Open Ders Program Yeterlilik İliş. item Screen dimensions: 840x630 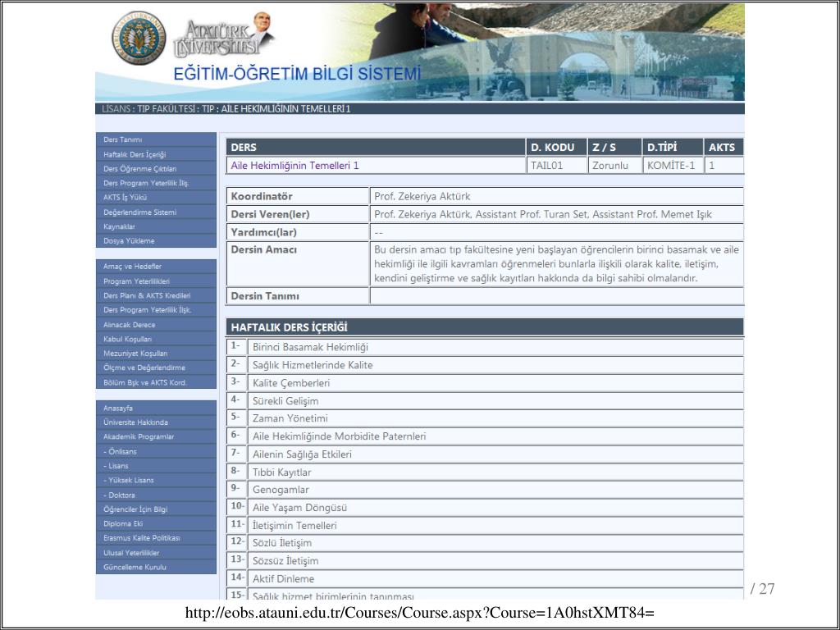[156, 183]
